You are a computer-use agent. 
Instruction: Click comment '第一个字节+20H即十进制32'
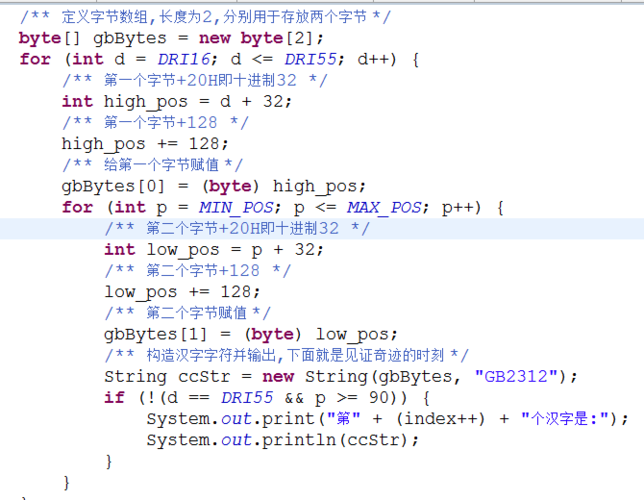click(x=195, y=81)
